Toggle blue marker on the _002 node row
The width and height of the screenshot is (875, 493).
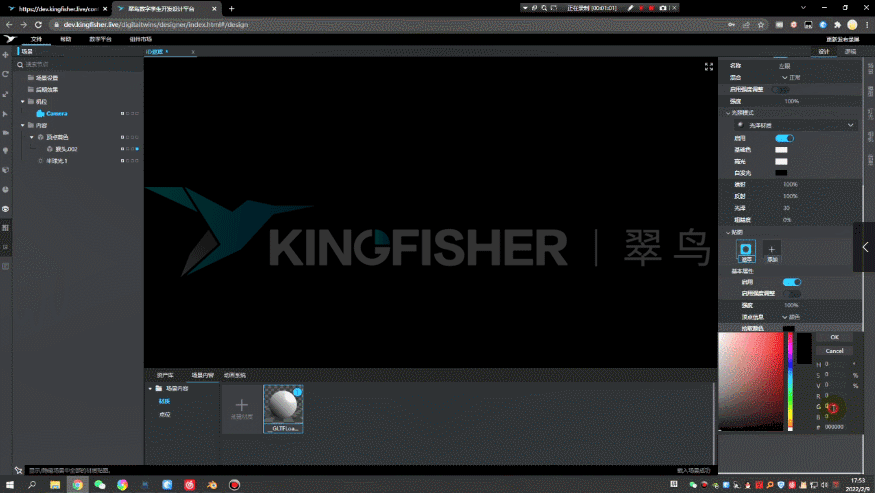tap(137, 149)
